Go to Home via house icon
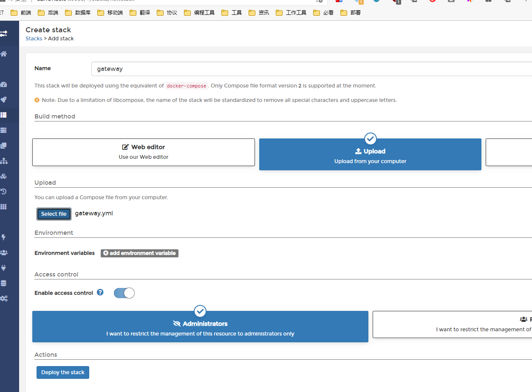 pyautogui.click(x=3, y=54)
